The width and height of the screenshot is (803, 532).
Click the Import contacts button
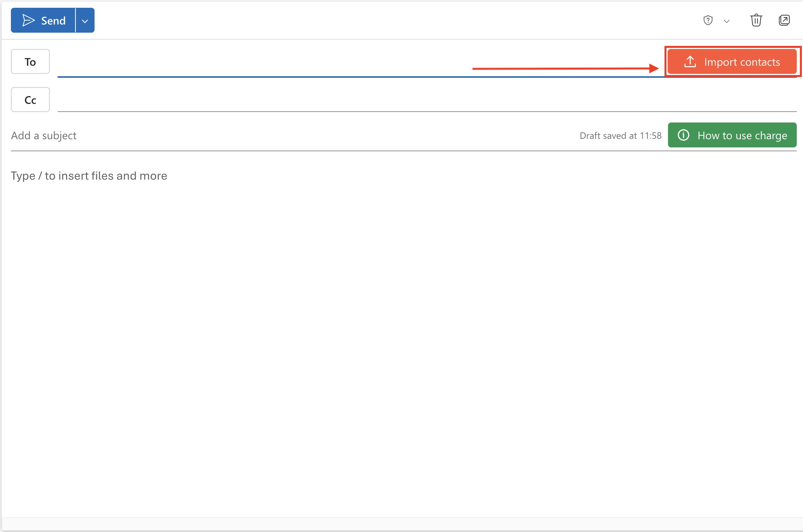point(732,61)
